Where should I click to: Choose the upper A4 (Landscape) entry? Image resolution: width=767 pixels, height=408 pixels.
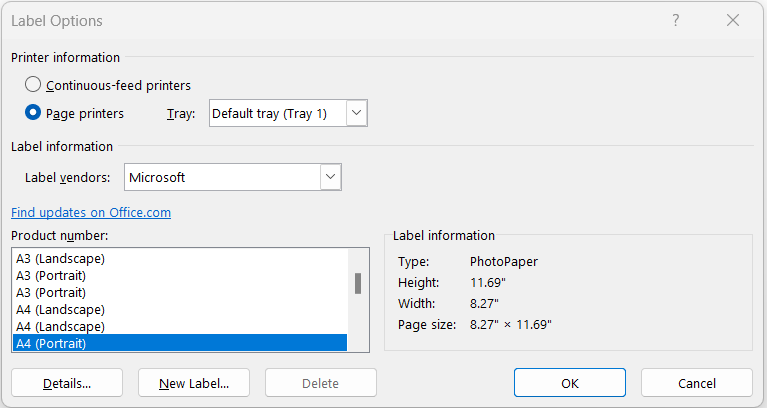180,309
